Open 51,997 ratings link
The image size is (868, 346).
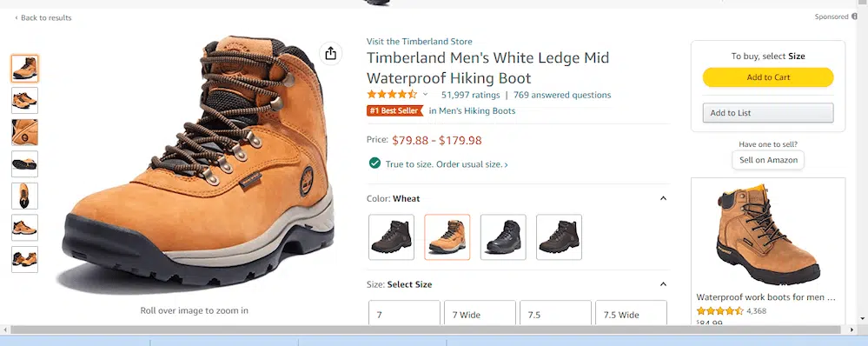point(470,95)
